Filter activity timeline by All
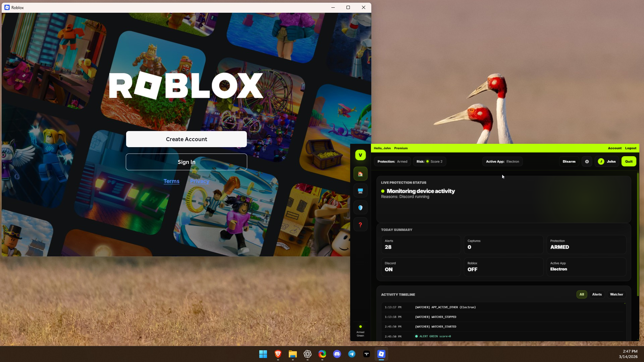 coord(582,294)
